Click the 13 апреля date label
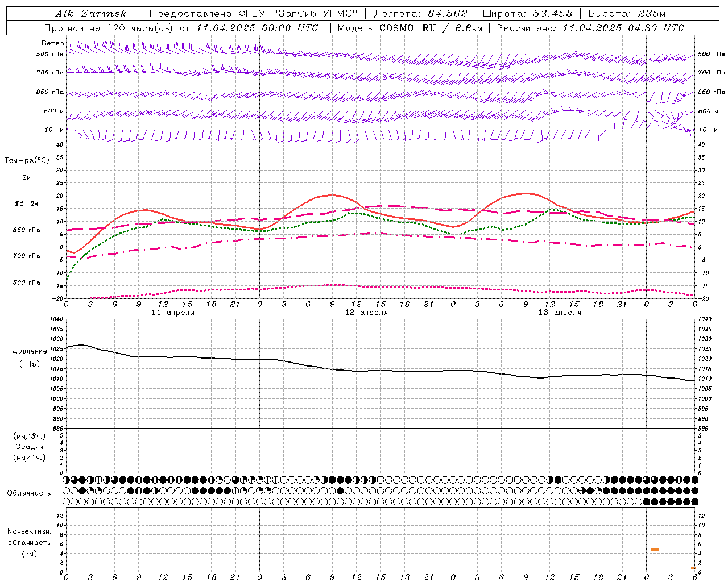The height and width of the screenshot is (582, 728). (560, 313)
